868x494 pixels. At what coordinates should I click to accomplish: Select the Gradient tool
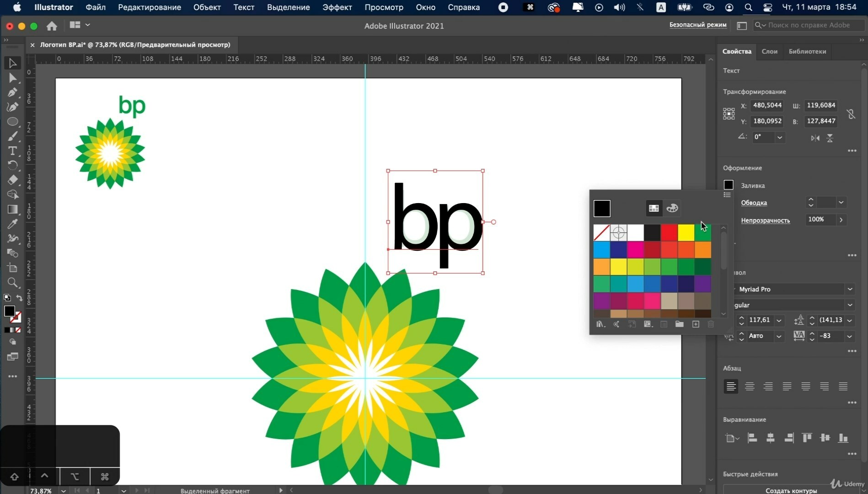point(12,209)
